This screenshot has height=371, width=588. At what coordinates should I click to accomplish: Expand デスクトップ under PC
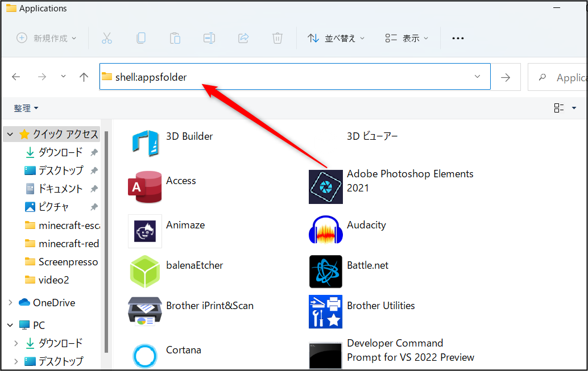pyautogui.click(x=16, y=361)
